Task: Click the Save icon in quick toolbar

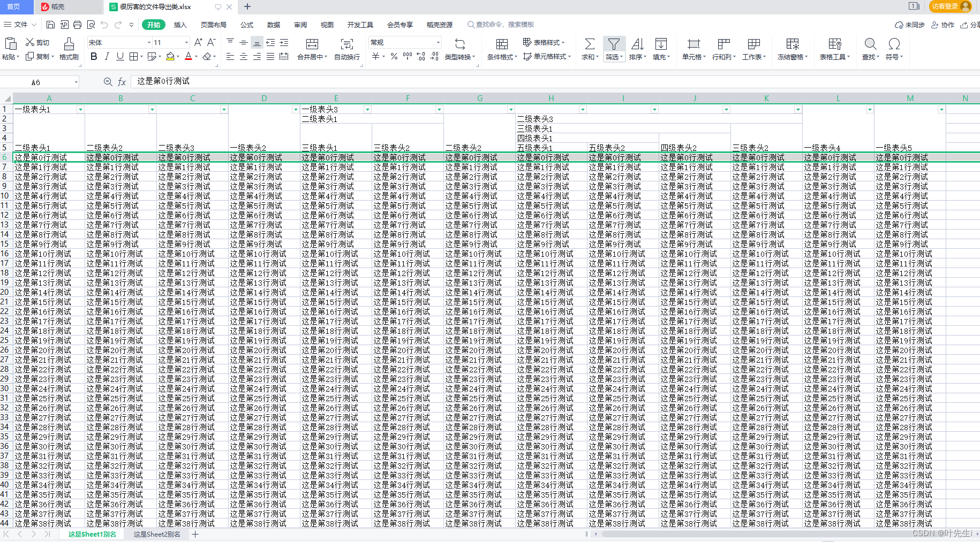Action: point(51,25)
